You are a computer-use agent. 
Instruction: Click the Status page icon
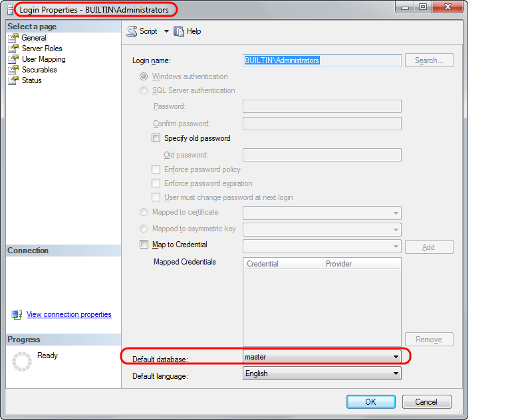coord(13,80)
